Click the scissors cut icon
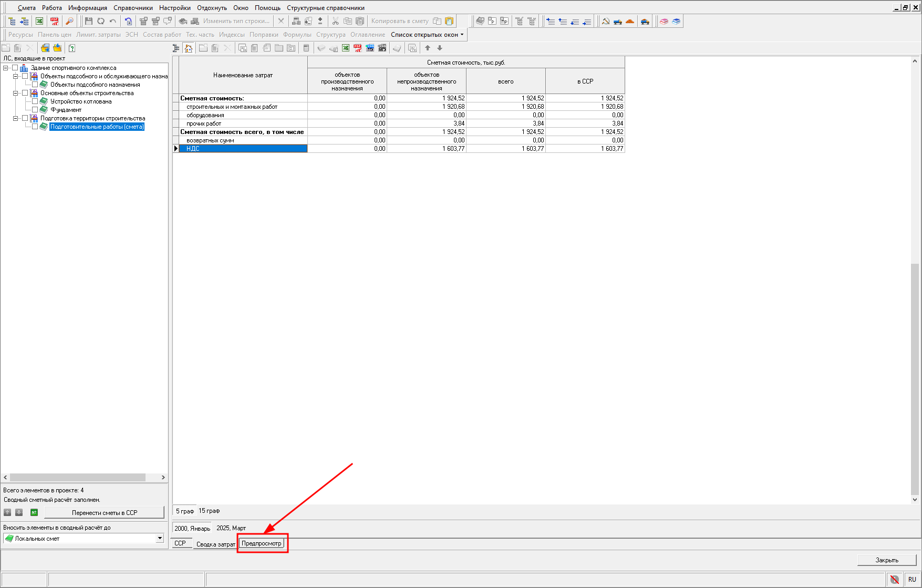The image size is (922, 588). [x=335, y=21]
